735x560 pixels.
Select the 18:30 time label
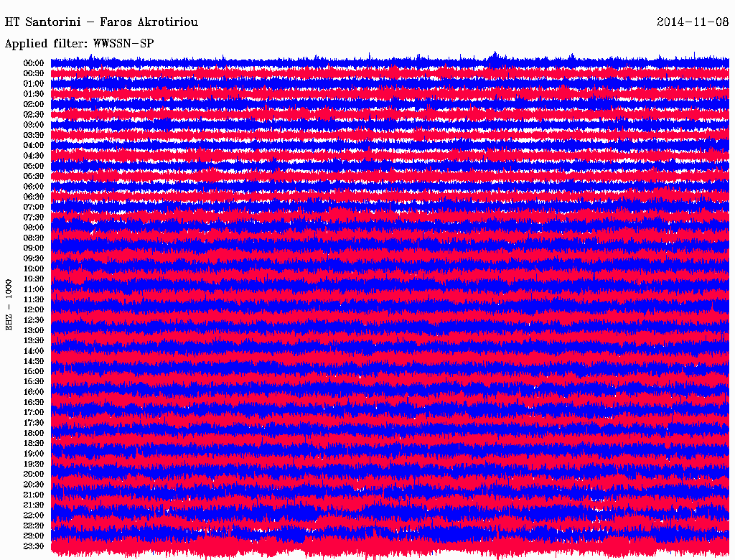point(34,443)
